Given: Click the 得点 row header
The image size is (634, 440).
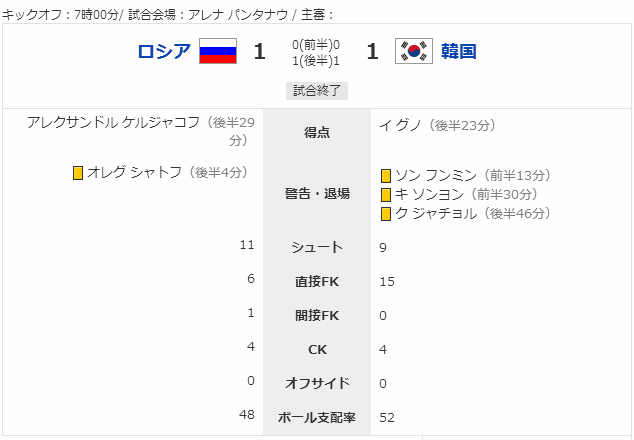Looking at the screenshot, I should click(317, 132).
